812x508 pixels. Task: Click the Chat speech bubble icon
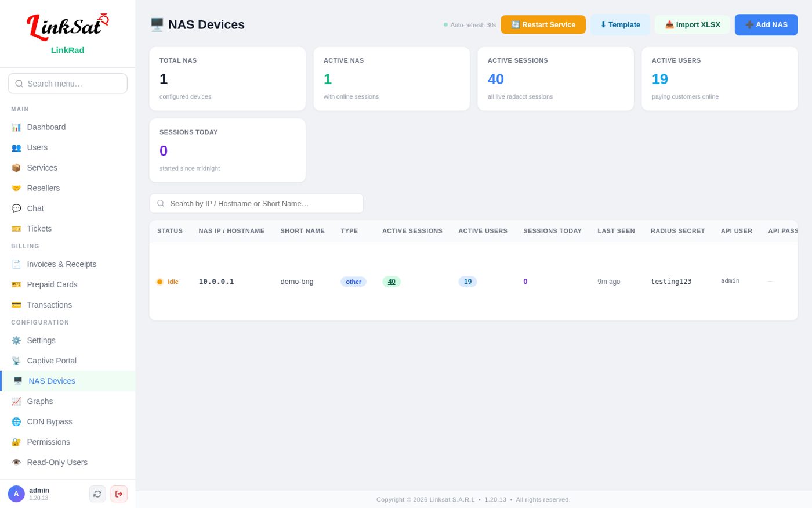[16, 208]
